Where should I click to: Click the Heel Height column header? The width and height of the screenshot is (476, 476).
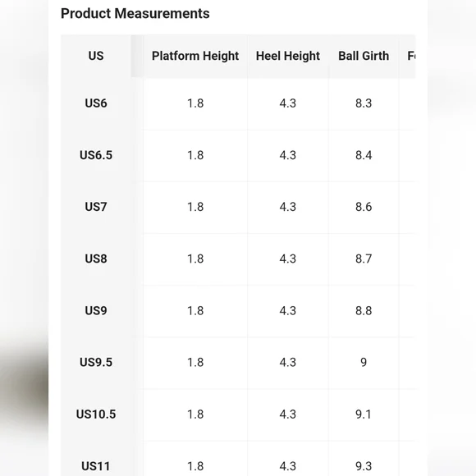click(x=288, y=56)
